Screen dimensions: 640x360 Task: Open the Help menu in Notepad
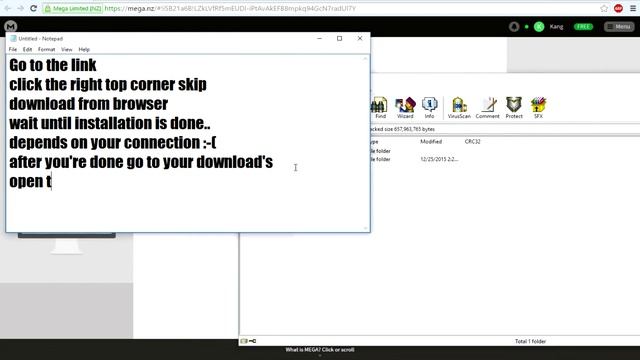[x=84, y=49]
